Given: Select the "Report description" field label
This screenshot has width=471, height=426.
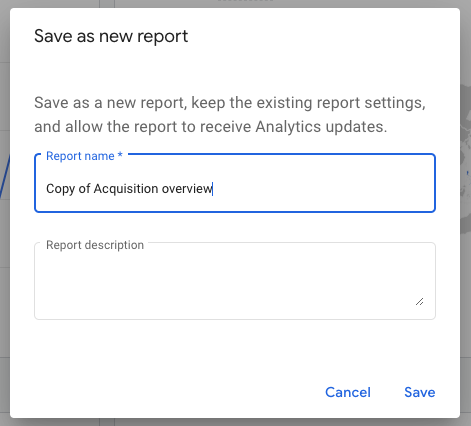Looking at the screenshot, I should [x=95, y=245].
